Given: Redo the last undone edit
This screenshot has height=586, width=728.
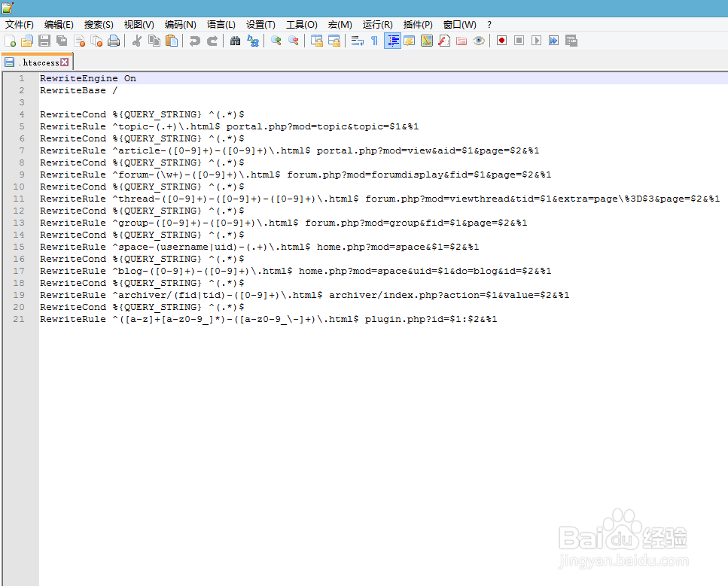Looking at the screenshot, I should tap(212, 41).
